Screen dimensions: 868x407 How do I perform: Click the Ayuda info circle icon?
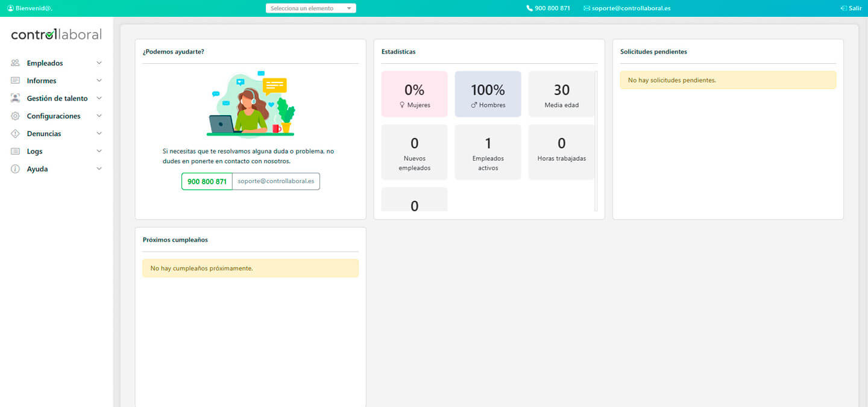[15, 169]
